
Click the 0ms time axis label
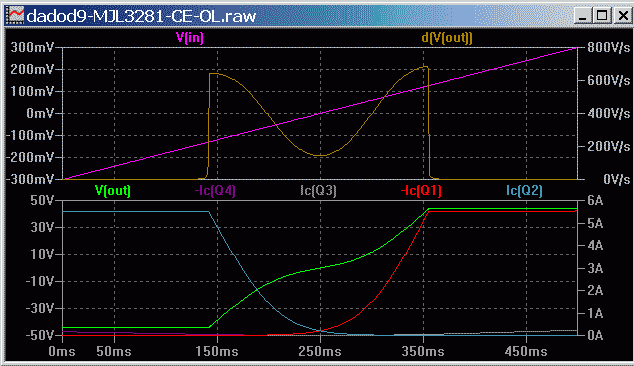click(62, 351)
